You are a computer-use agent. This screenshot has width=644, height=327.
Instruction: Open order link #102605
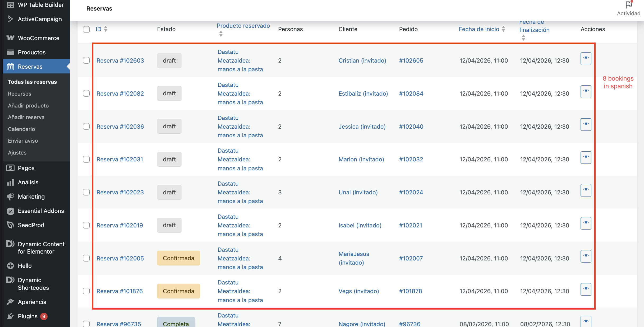411,60
